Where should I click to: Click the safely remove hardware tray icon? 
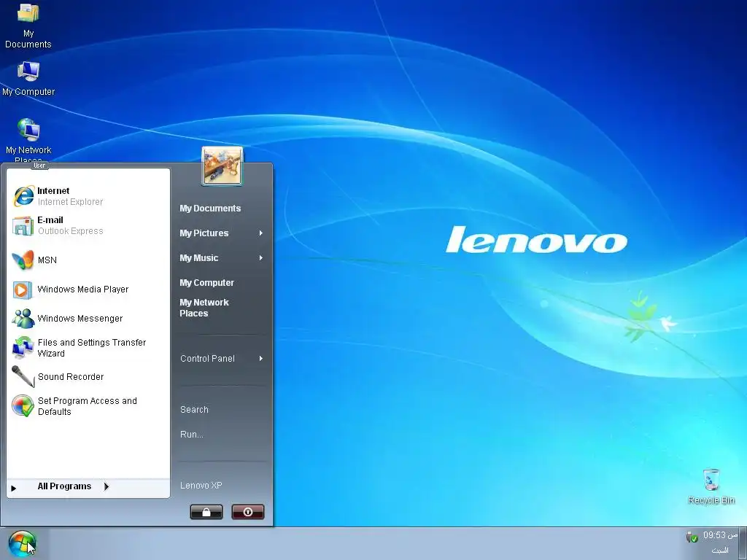[692, 537]
